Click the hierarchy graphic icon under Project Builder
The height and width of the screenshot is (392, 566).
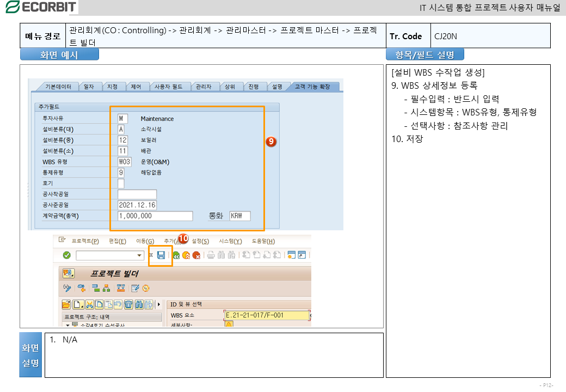point(106,289)
